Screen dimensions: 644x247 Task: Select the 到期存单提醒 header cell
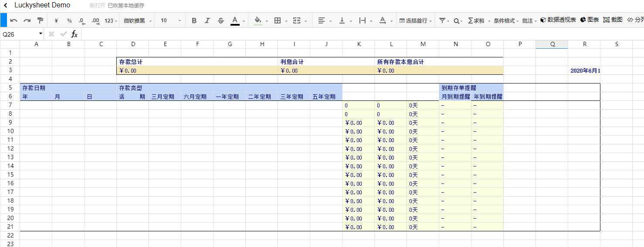(471, 88)
